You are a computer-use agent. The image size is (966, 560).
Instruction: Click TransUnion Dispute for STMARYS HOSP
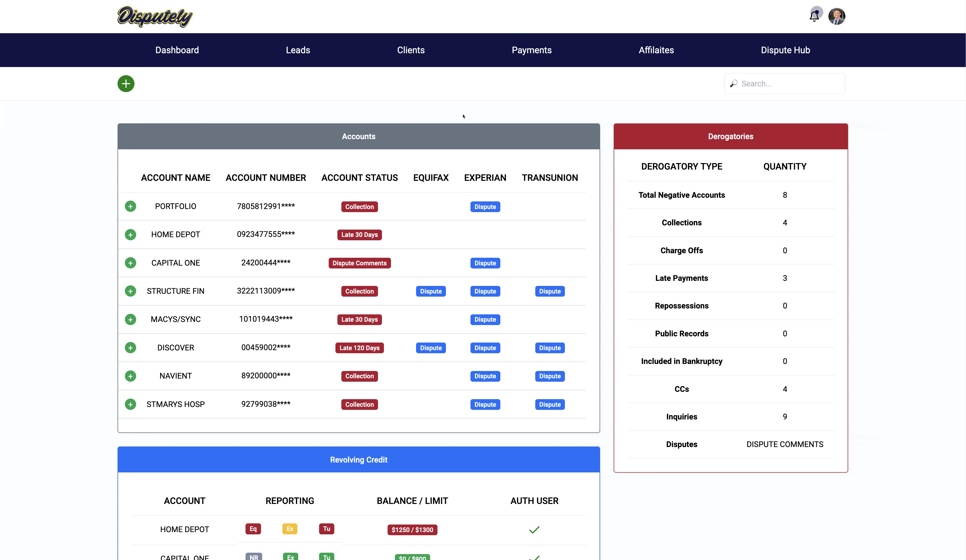pyautogui.click(x=550, y=405)
